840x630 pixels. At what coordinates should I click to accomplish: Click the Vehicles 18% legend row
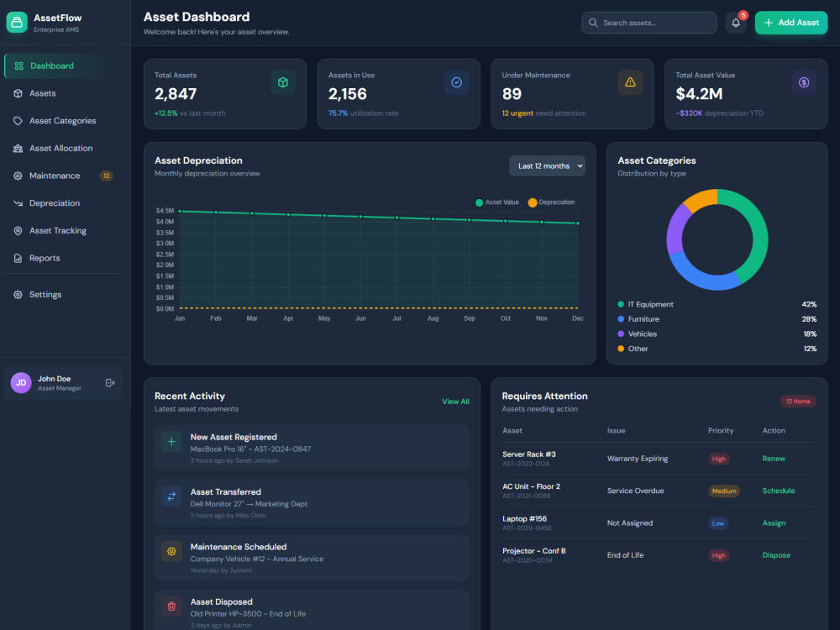coord(717,333)
